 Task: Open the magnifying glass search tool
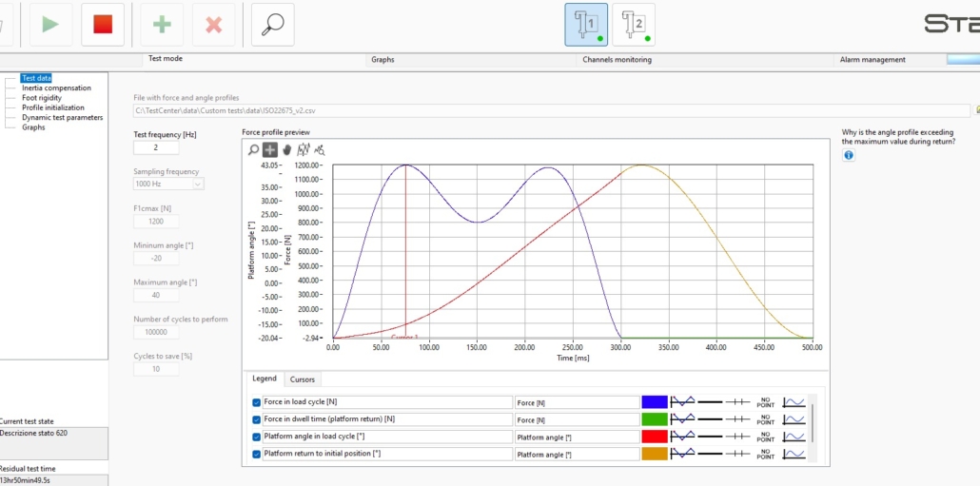pyautogui.click(x=272, y=25)
